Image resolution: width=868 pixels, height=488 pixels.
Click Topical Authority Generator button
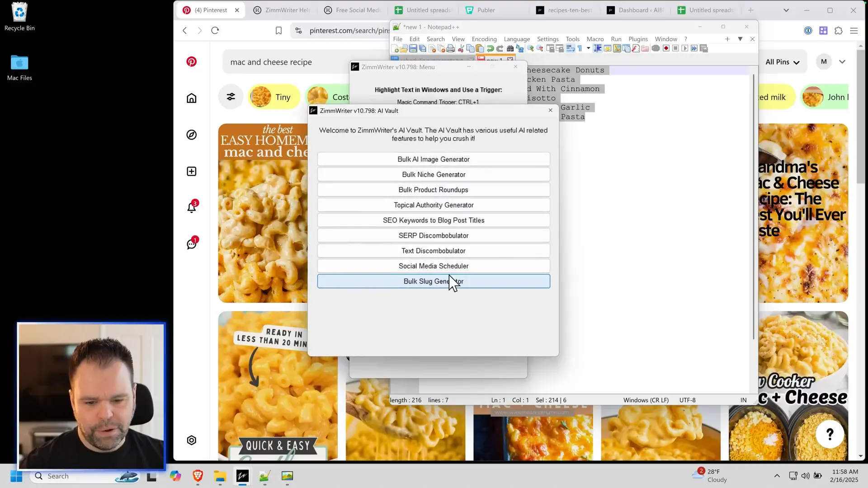click(434, 205)
